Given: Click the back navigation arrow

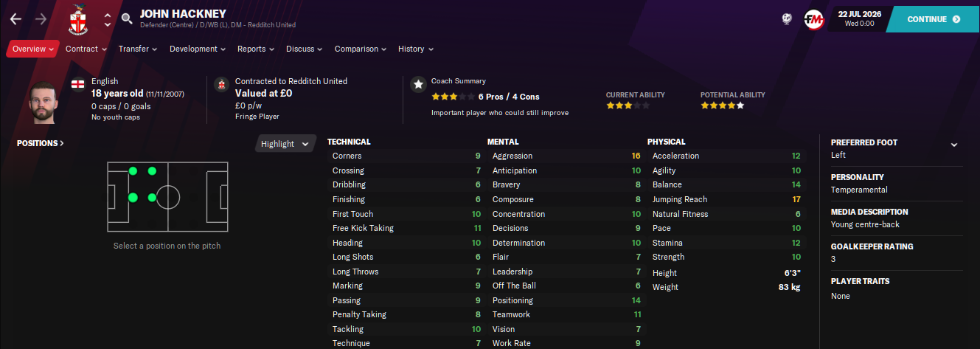Looking at the screenshot, I should pyautogui.click(x=16, y=18).
